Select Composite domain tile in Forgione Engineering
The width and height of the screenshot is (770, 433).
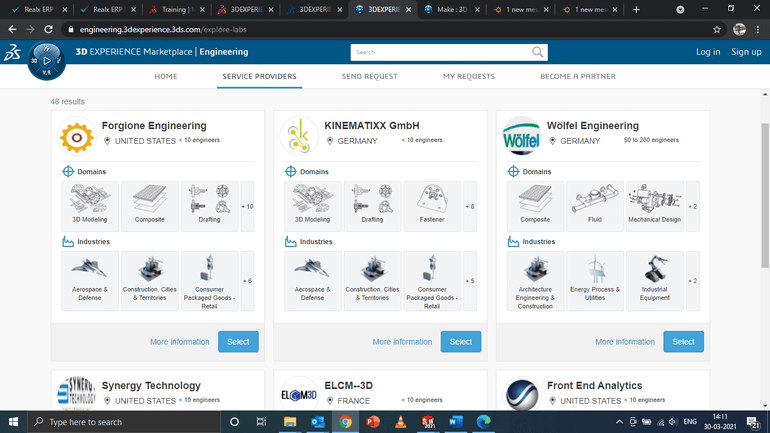point(150,206)
